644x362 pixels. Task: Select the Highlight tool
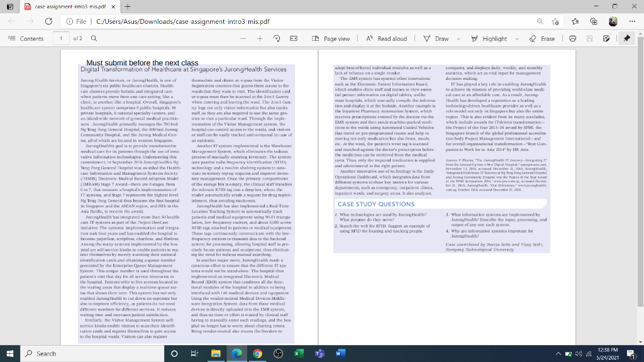489,38
